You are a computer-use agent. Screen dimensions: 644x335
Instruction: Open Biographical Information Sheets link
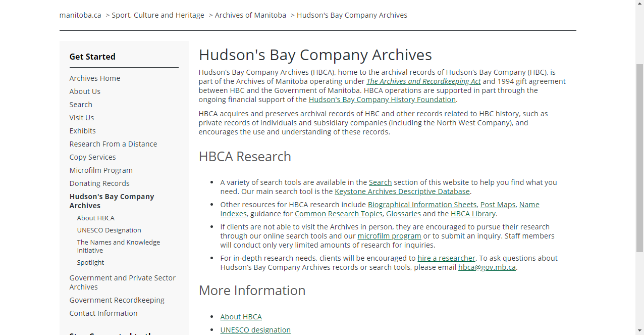[422, 205]
